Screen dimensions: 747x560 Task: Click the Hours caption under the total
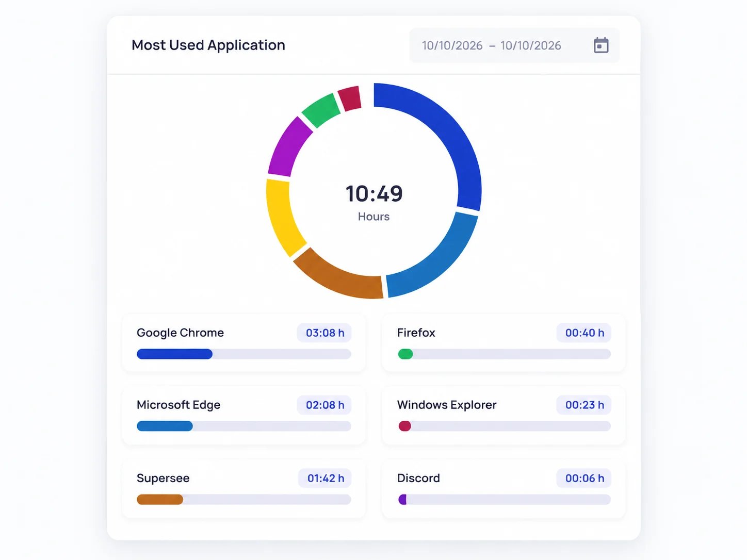(374, 217)
